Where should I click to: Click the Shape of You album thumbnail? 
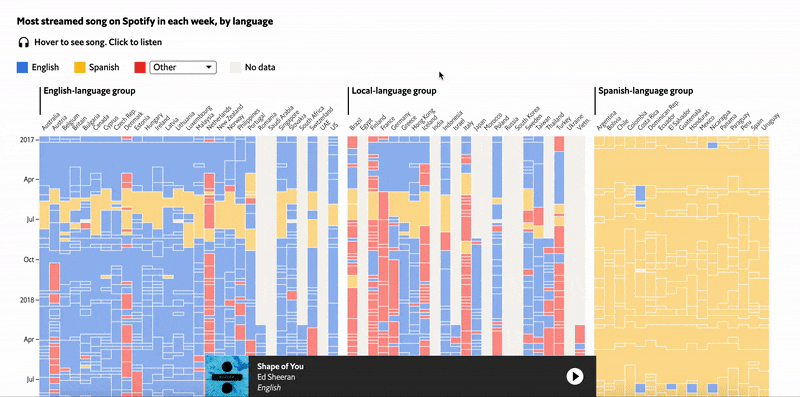(227, 376)
